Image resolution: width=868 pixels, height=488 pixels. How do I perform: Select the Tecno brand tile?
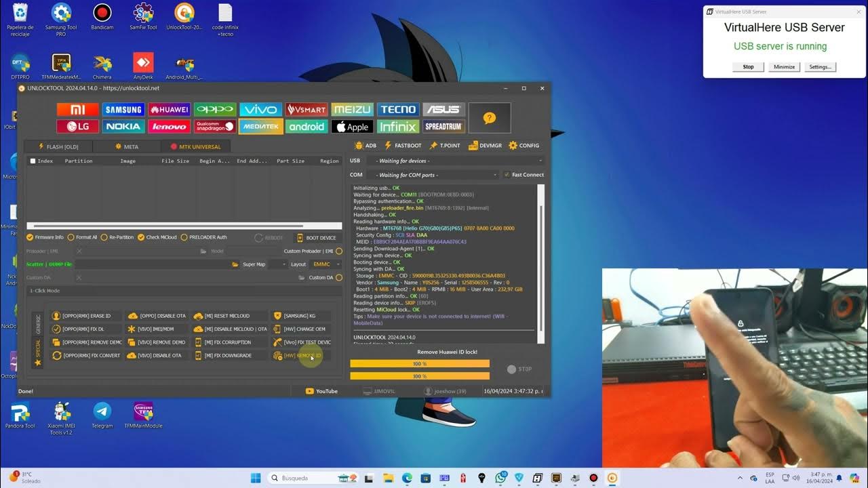point(398,110)
